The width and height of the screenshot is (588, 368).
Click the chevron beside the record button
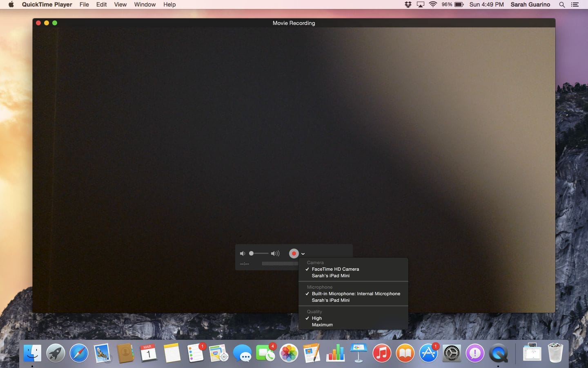pos(303,254)
